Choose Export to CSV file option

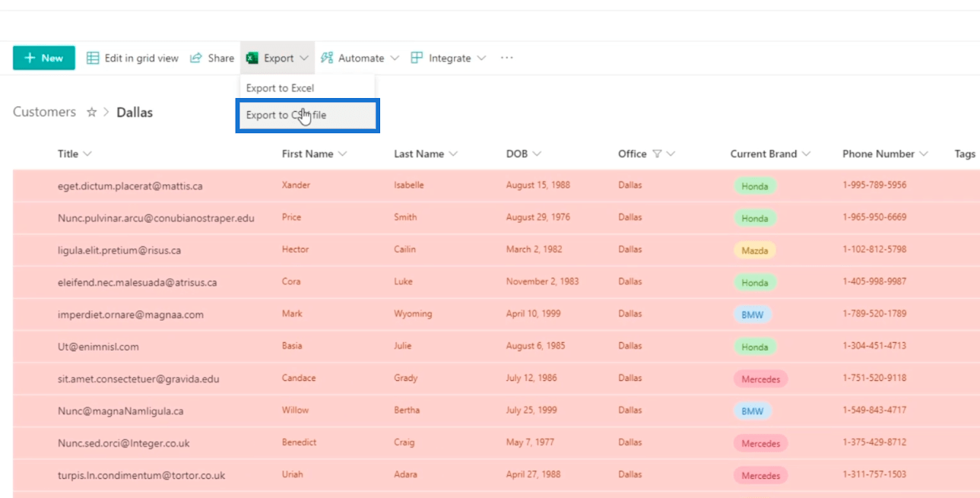click(307, 116)
